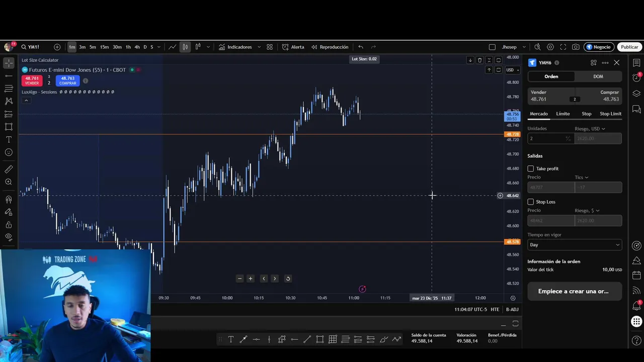
Task: Select the 1h timeframe
Action: (x=128, y=47)
